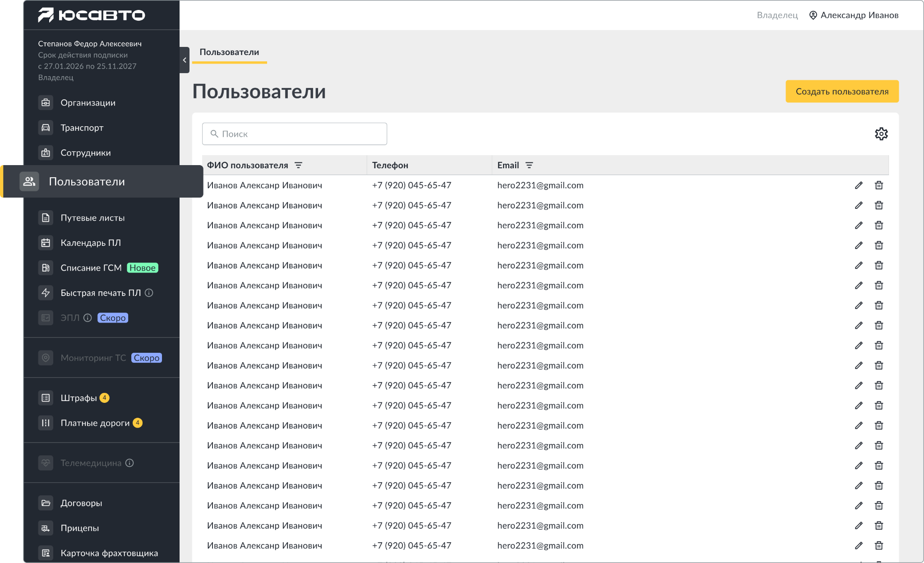The image size is (924, 563).
Task: Click the car icon for Транспорт
Action: 46,128
